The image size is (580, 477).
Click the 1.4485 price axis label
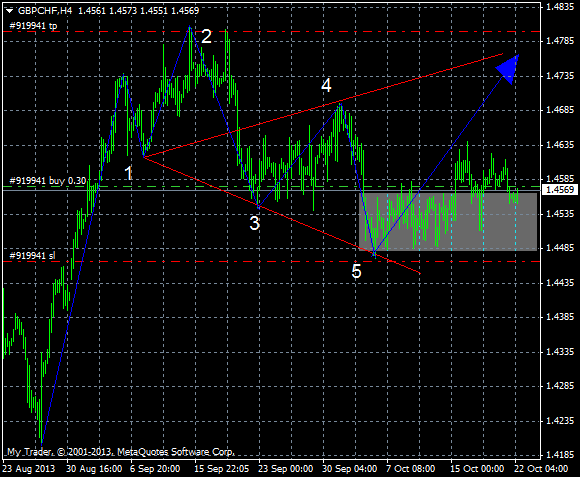pyautogui.click(x=560, y=248)
